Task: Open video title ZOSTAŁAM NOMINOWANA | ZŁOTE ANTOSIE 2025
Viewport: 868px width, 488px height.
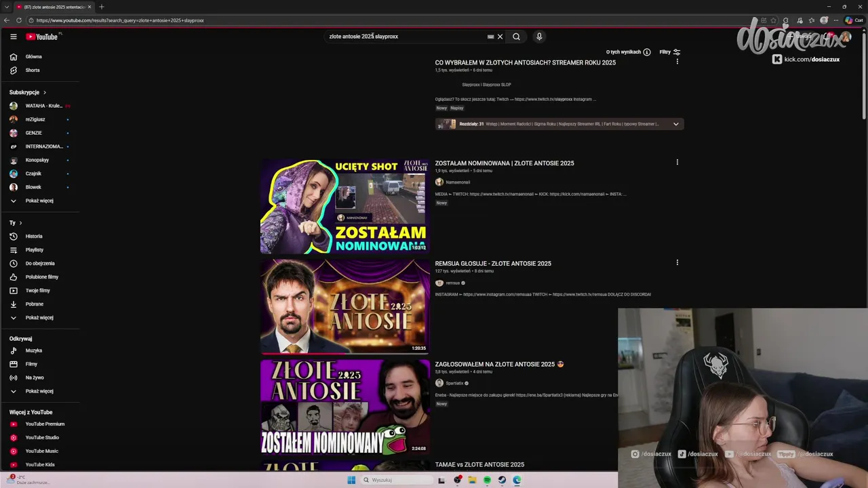Action: tap(505, 163)
